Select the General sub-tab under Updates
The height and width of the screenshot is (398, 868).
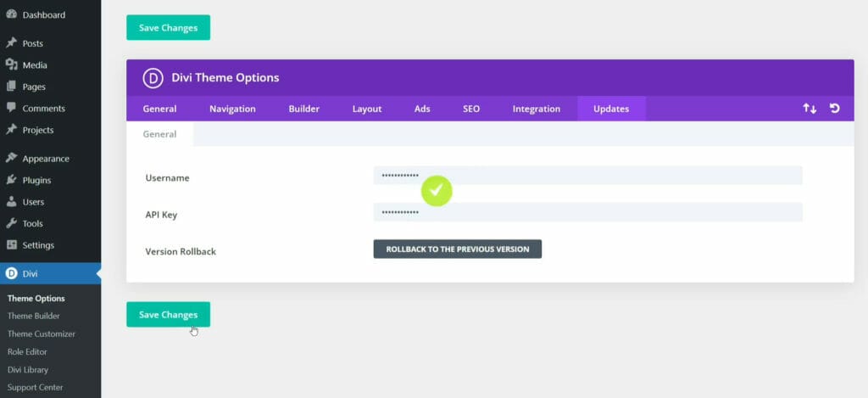[x=159, y=134]
